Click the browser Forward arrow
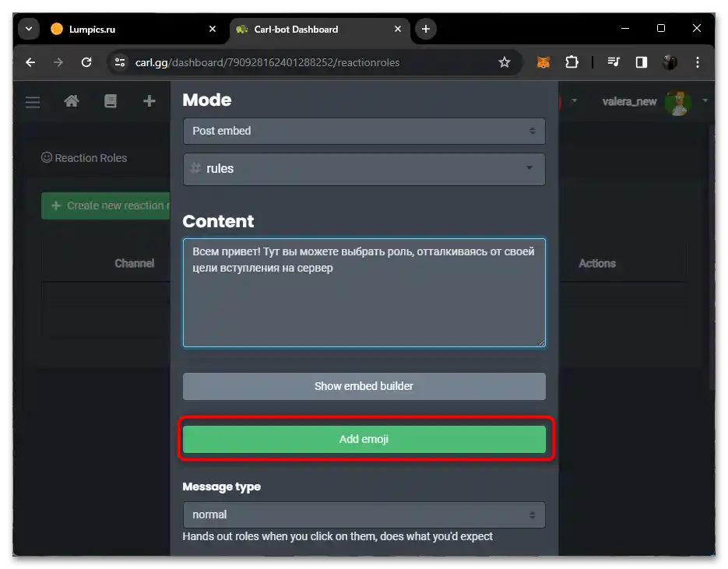Image resolution: width=728 pixels, height=569 pixels. [58, 62]
